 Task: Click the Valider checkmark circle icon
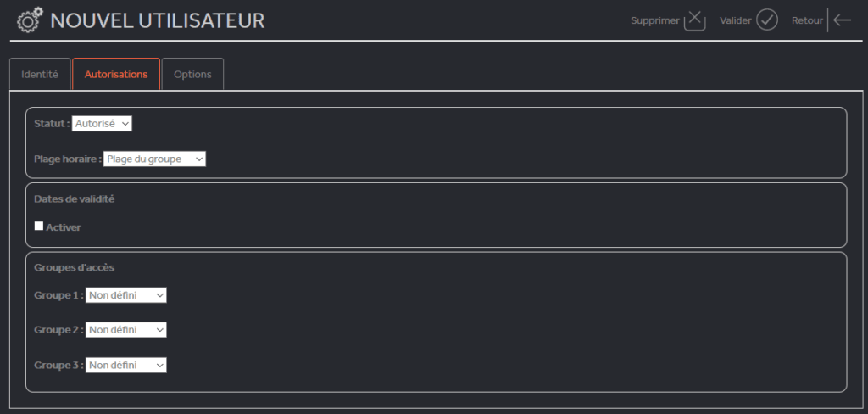coord(767,20)
